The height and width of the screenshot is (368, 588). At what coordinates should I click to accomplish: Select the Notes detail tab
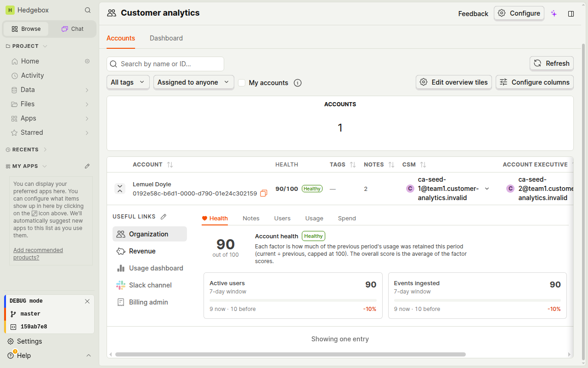click(251, 218)
